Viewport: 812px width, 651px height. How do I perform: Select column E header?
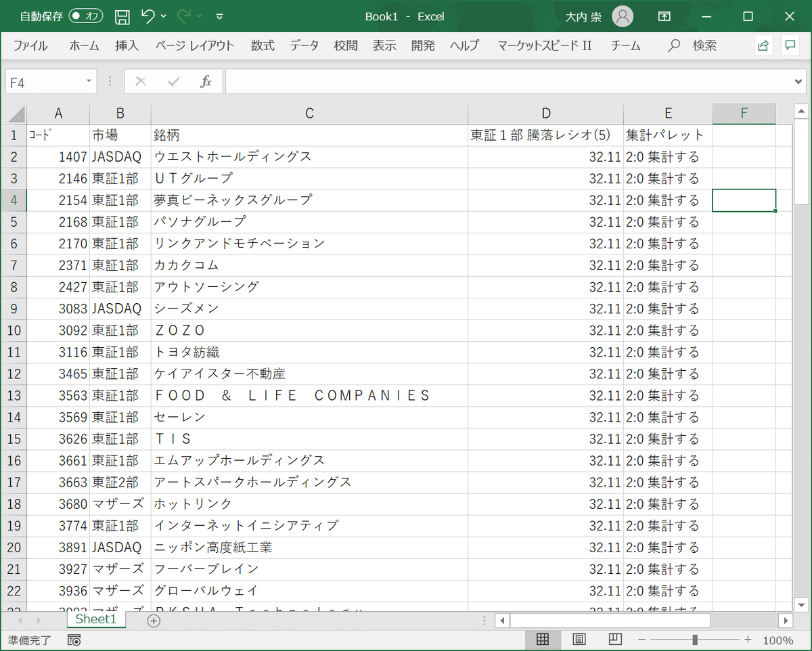669,114
